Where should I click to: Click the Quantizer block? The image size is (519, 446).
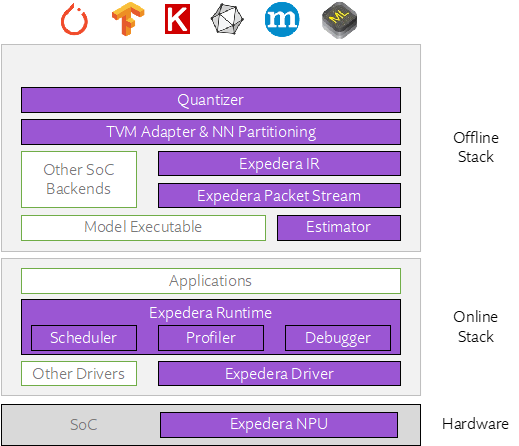[x=211, y=100]
